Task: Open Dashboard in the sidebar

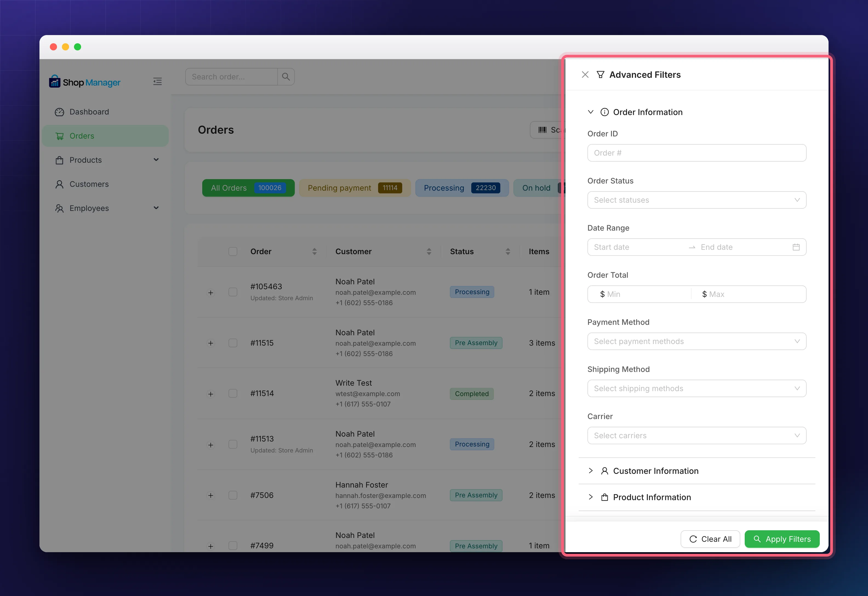Action: 105,112
